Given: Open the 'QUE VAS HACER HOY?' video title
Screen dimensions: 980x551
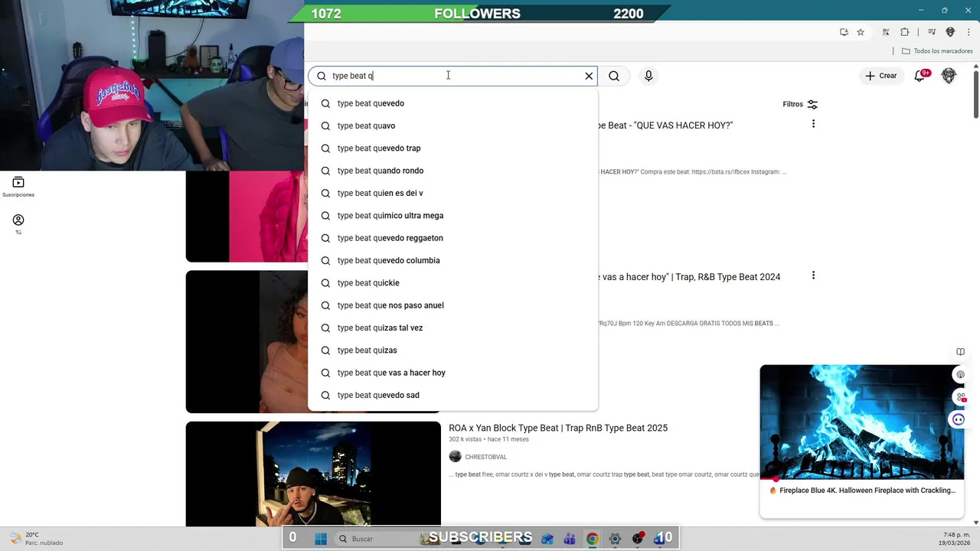Looking at the screenshot, I should [665, 126].
